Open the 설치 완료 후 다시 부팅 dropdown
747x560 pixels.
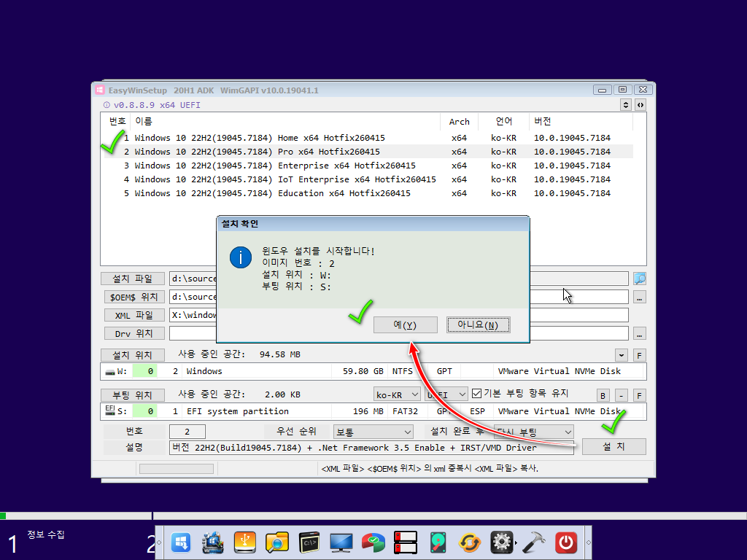point(533,432)
